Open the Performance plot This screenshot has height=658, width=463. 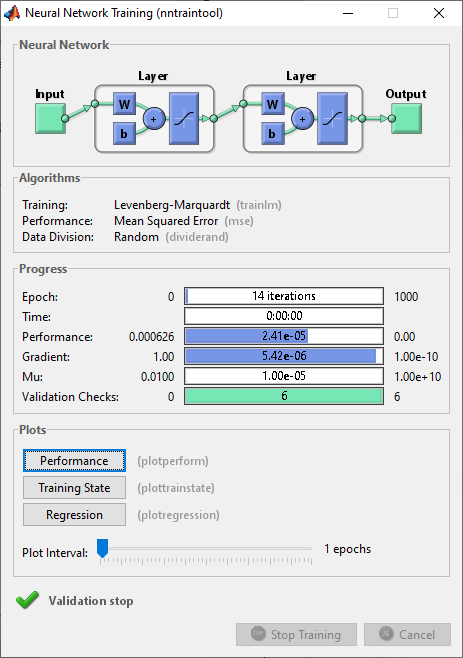pyautogui.click(x=74, y=461)
